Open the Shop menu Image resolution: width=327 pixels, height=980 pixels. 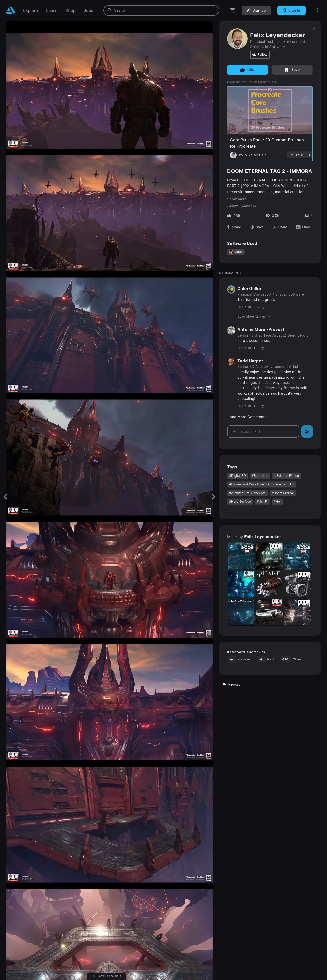[71, 10]
